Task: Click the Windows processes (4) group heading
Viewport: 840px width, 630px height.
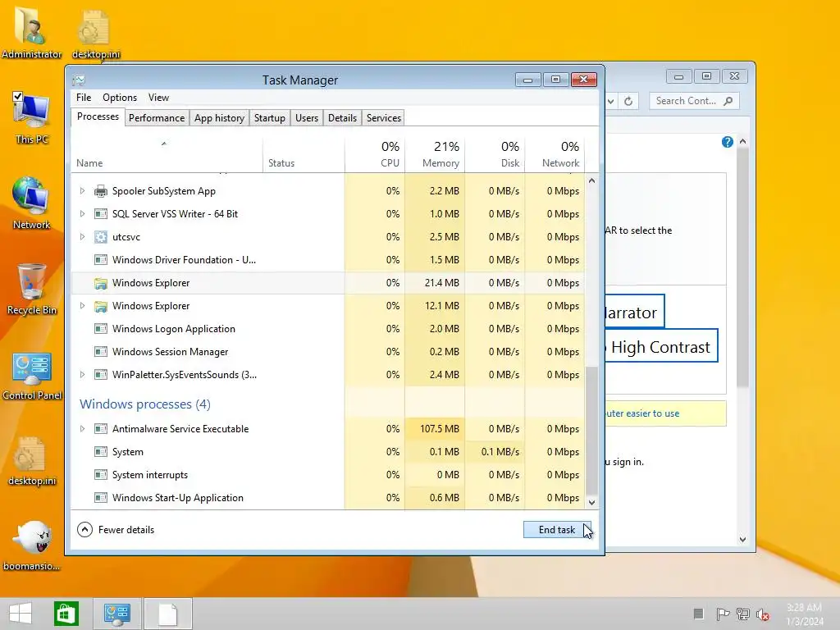Action: point(145,404)
